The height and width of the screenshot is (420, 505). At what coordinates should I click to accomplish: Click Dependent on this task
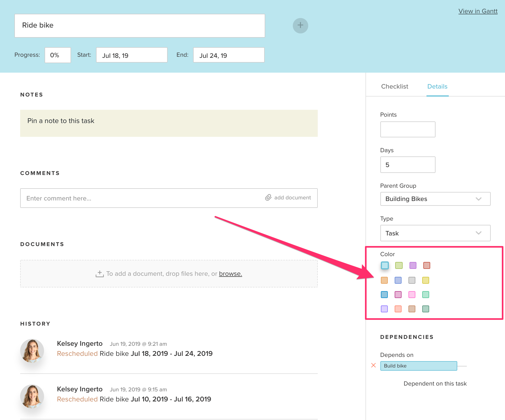tap(435, 383)
